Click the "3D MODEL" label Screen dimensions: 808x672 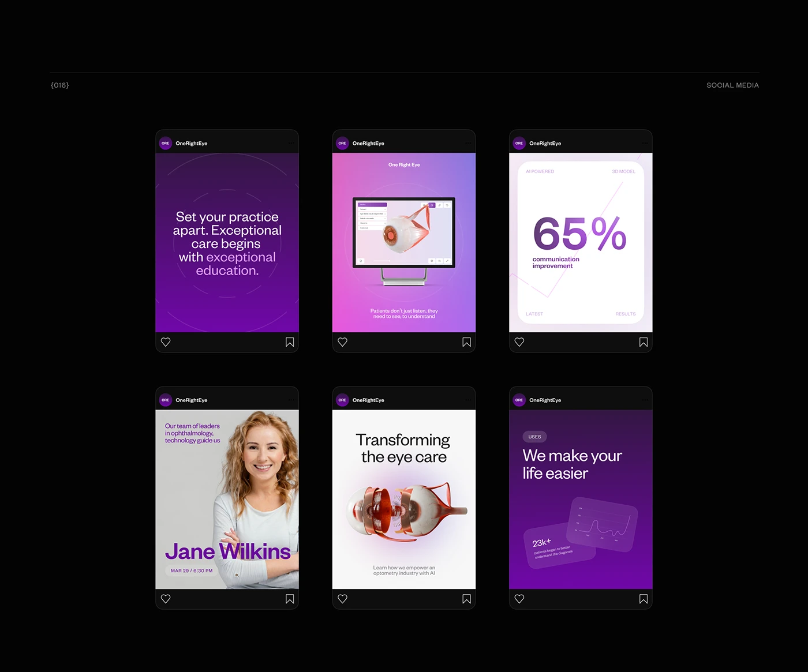623,171
